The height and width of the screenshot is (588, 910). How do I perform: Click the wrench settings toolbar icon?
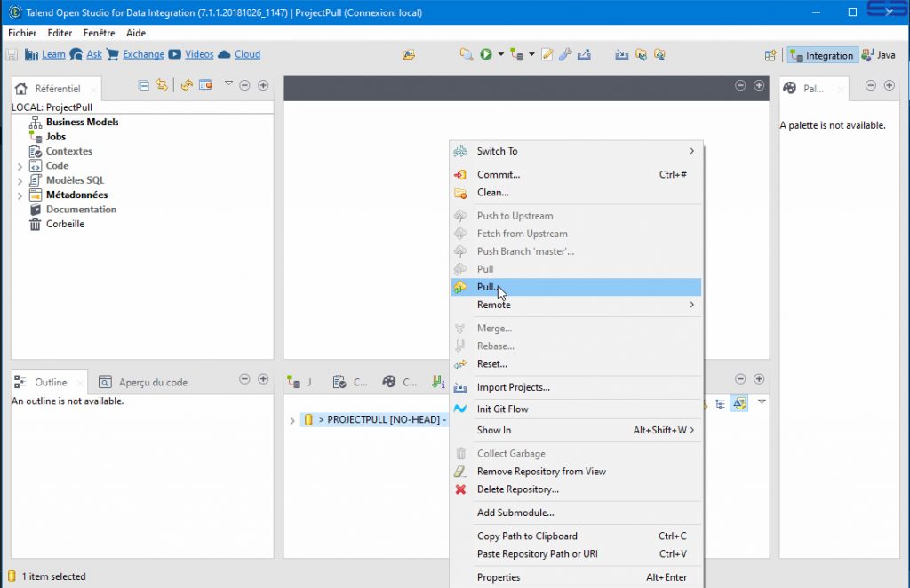click(565, 54)
